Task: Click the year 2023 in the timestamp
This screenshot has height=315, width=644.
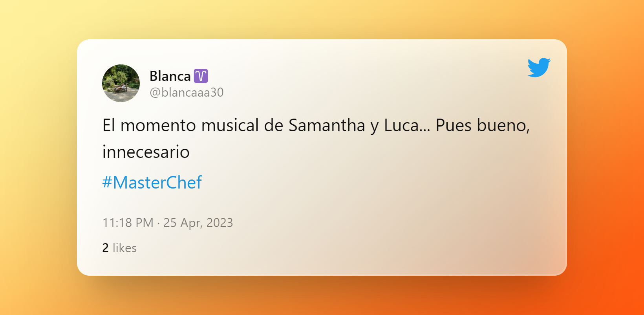Action: 220,223
